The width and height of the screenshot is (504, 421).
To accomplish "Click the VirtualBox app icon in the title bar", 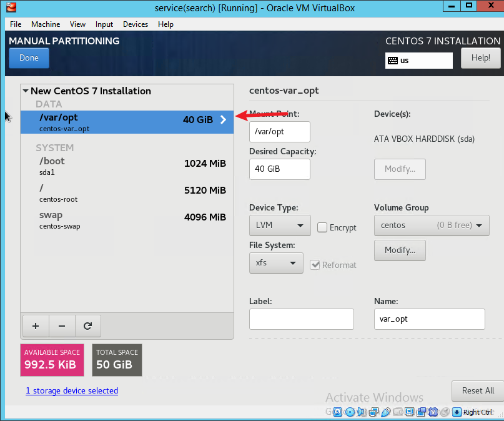I will [x=11, y=7].
